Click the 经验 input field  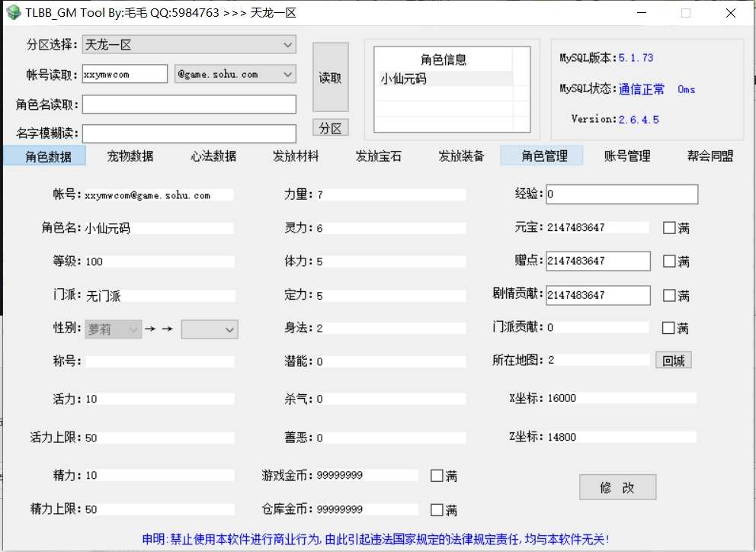(622, 194)
